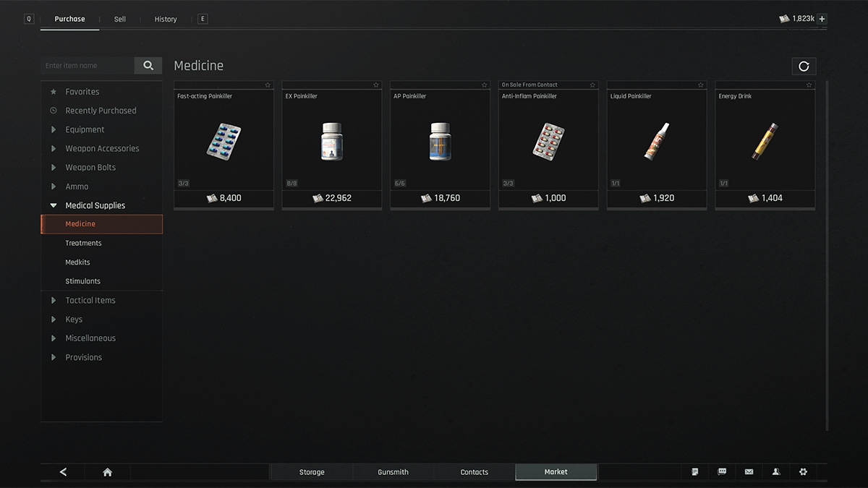Toggle favorite star on Energy Drink
Image resolution: width=868 pixels, height=488 pixels.
809,85
